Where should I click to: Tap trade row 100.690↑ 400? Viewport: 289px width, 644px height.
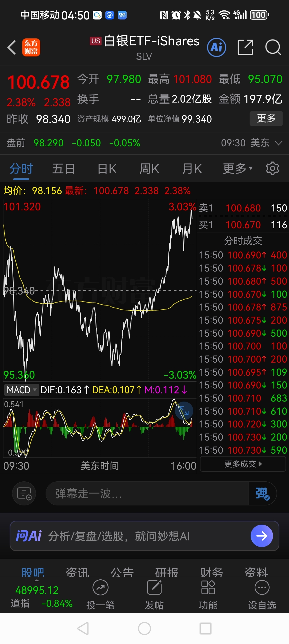click(243, 255)
